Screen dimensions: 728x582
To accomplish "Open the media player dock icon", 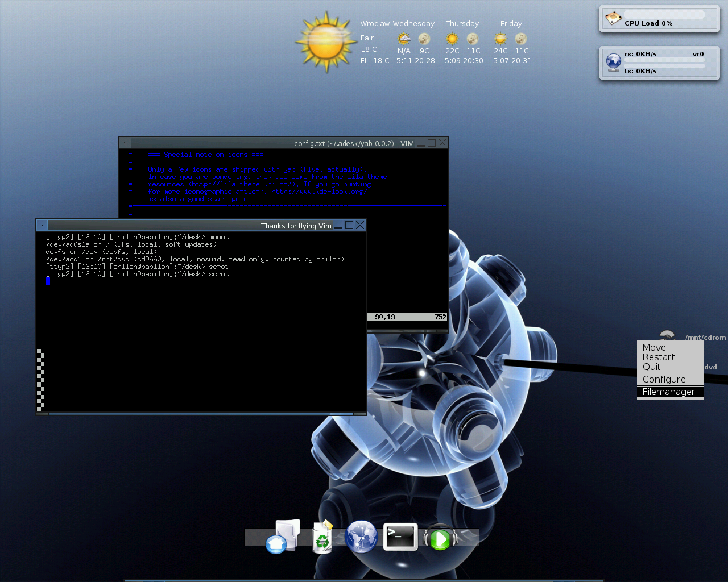I will (440, 539).
